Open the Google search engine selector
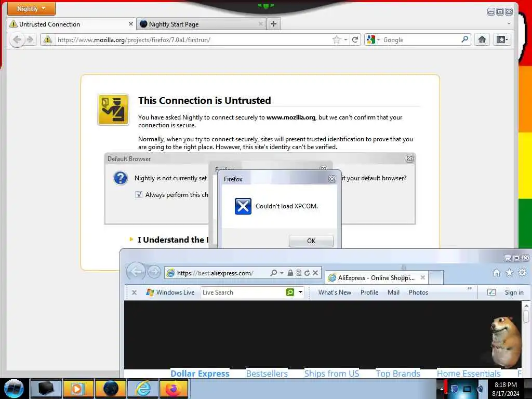 tap(373, 39)
